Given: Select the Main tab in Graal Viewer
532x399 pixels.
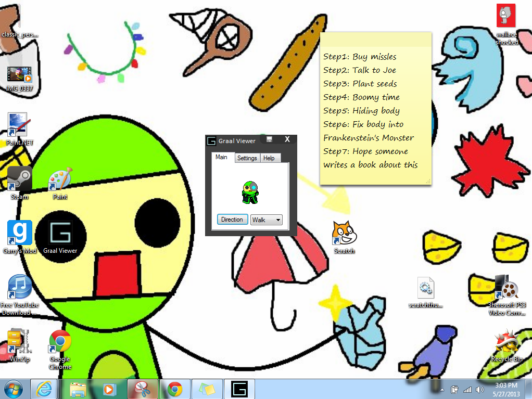Looking at the screenshot, I should click(x=222, y=157).
